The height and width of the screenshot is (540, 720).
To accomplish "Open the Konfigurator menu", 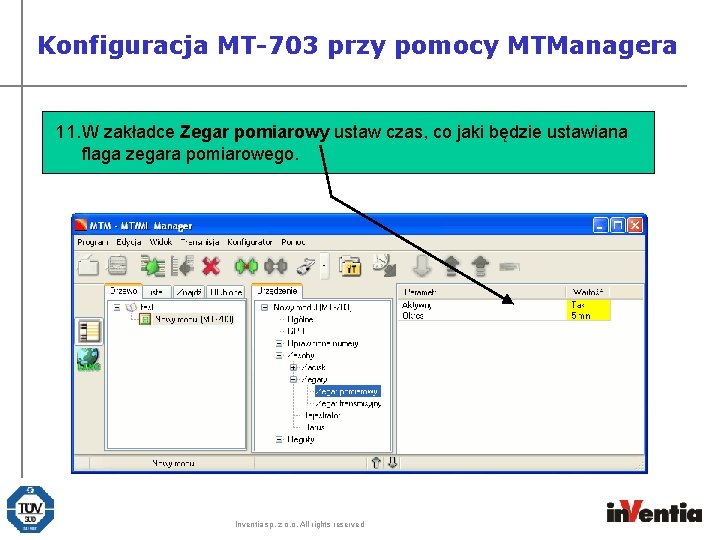I will point(250,242).
